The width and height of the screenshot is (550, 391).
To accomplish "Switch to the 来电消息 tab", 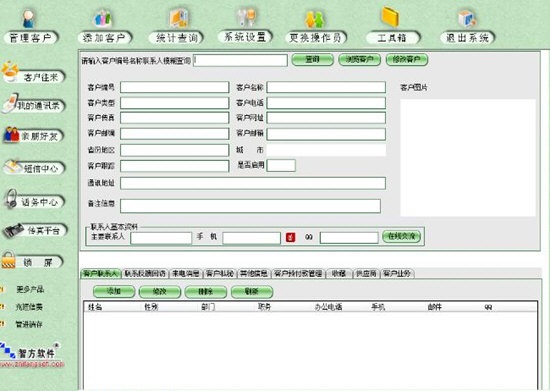I will pos(186,274).
